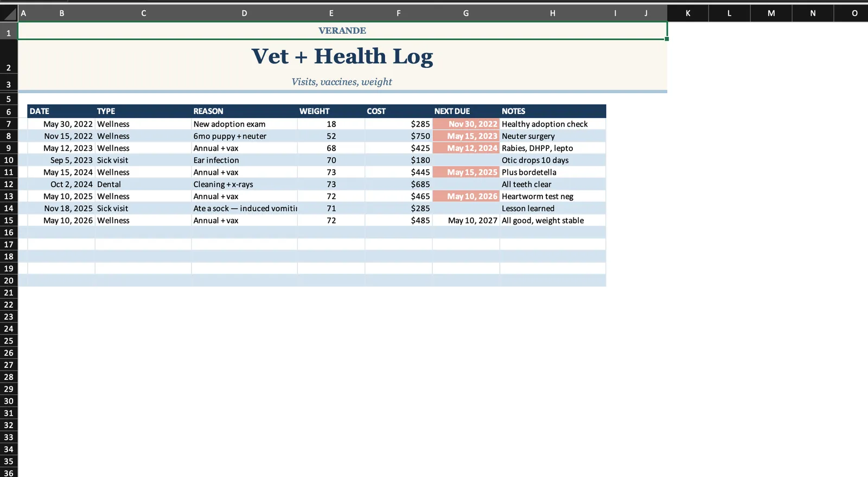Image resolution: width=868 pixels, height=477 pixels.
Task: Click the TYPE column header cell
Action: point(143,111)
